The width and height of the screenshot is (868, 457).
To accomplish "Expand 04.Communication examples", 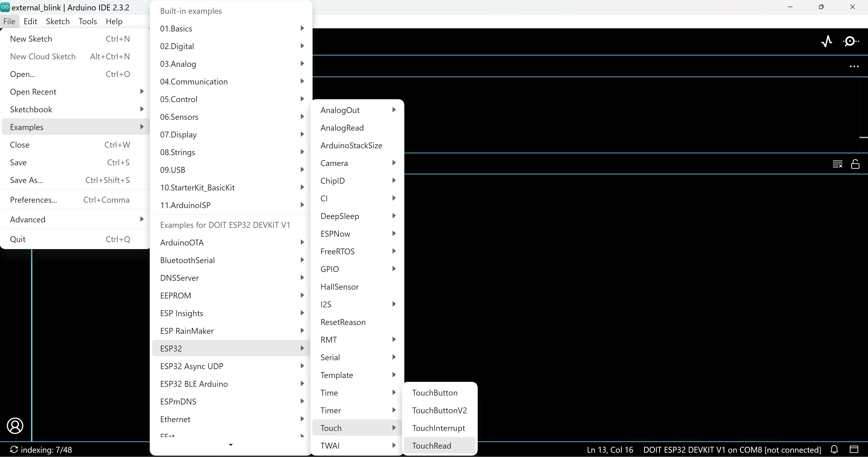I will click(x=231, y=82).
